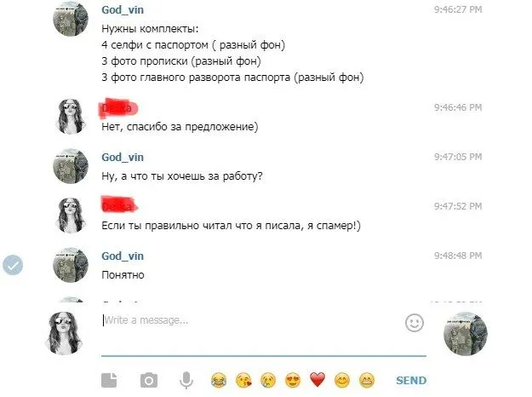Insert the heart eyes emoji
This screenshot has width=532, height=397.
(293, 380)
